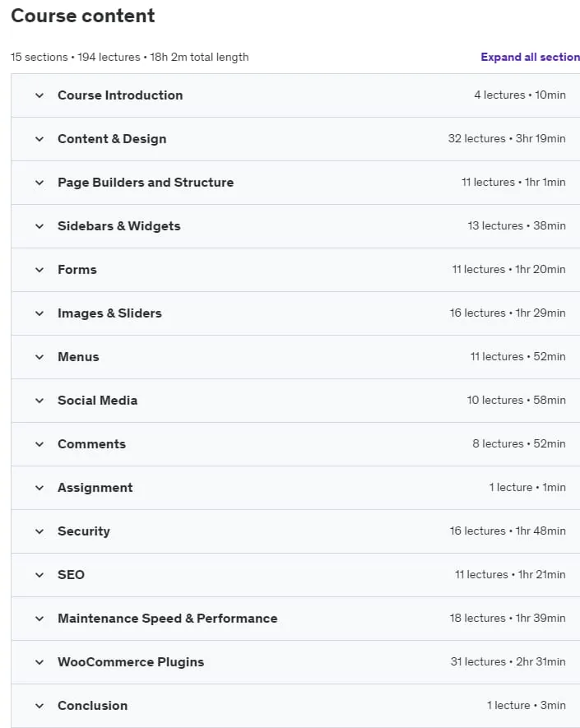Image resolution: width=580 pixels, height=728 pixels.
Task: Toggle the Menus section chevron
Action: pos(39,358)
